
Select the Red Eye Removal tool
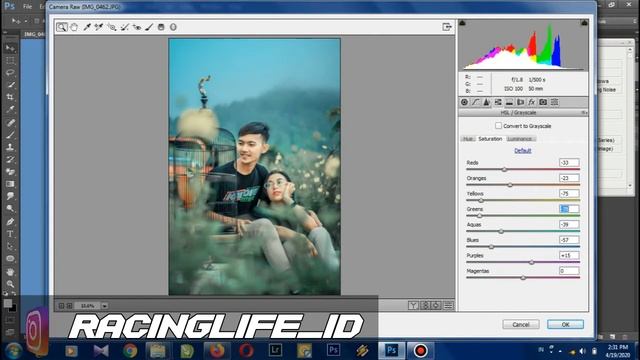coord(137,27)
